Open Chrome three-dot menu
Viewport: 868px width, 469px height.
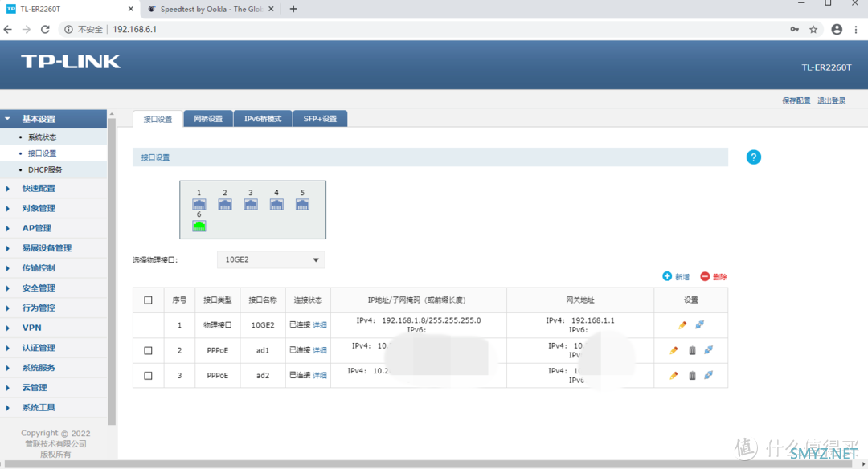856,29
